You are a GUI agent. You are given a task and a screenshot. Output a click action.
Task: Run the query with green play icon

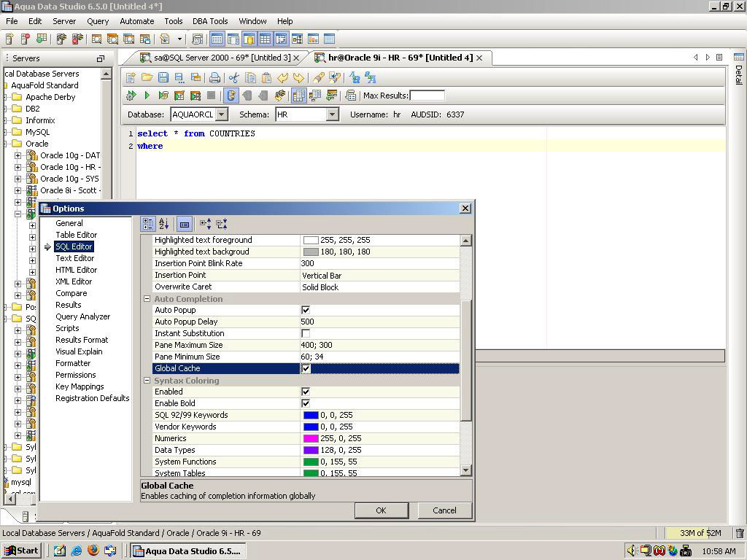point(147,96)
